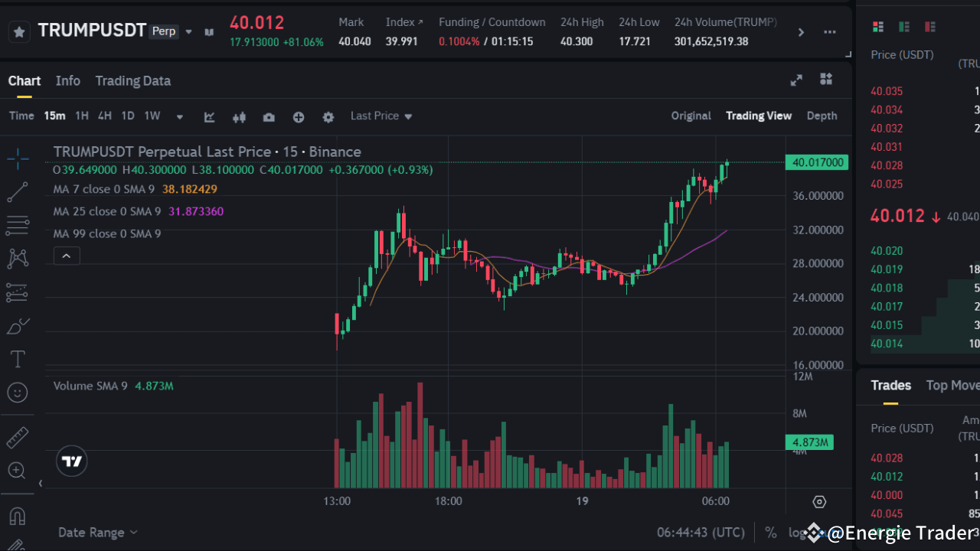Image resolution: width=980 pixels, height=551 pixels.
Task: Click the 06:44:43 (UTC) timezone button
Action: click(x=701, y=533)
